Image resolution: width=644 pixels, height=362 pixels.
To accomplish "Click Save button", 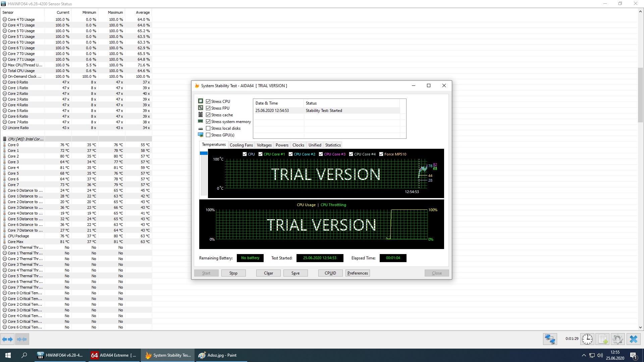I will click(296, 273).
